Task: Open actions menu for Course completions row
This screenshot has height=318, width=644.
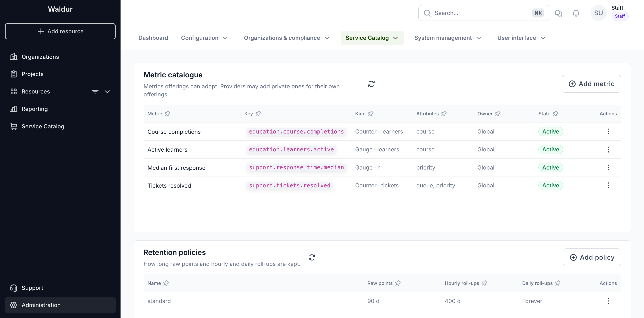Action: tap(608, 131)
